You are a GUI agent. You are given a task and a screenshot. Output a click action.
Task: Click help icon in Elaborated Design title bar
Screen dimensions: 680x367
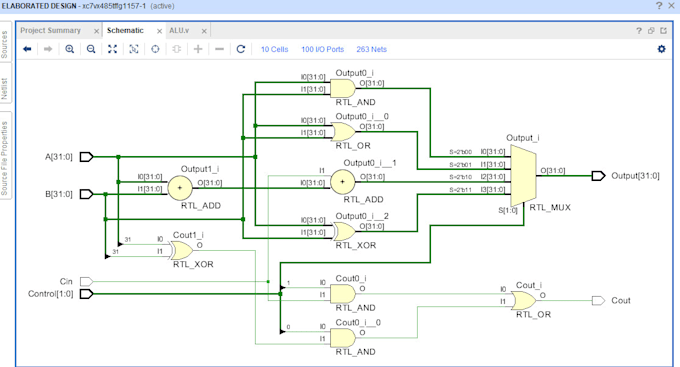659,6
